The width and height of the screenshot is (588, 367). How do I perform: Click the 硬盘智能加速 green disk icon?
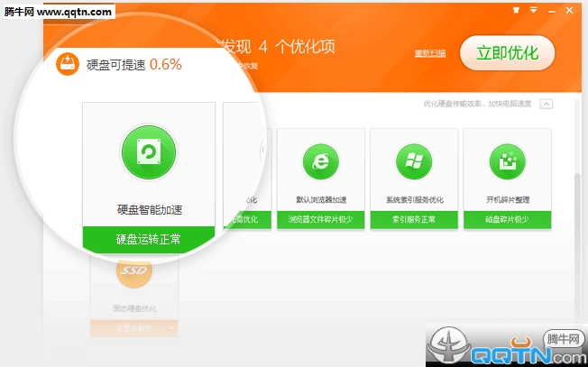(x=149, y=152)
